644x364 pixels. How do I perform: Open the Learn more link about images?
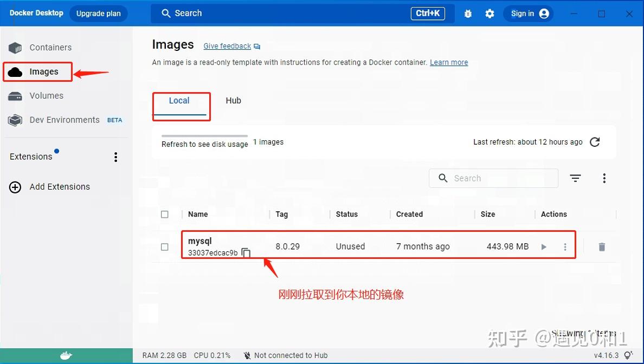point(449,62)
